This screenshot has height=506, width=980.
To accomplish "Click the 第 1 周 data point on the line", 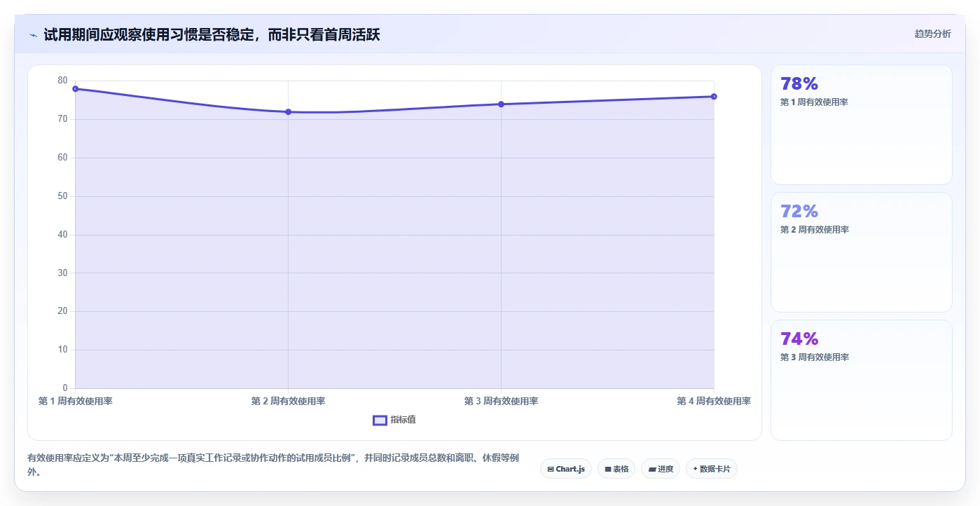I will pos(75,89).
